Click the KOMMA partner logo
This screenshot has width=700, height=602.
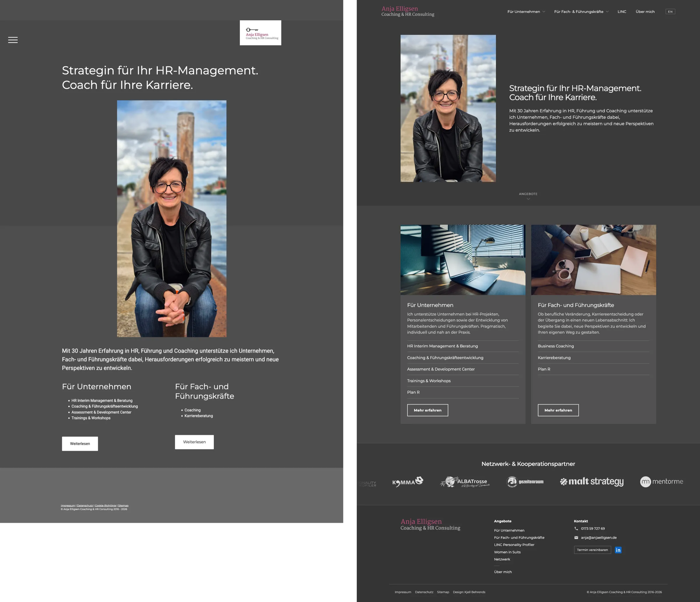[407, 482]
